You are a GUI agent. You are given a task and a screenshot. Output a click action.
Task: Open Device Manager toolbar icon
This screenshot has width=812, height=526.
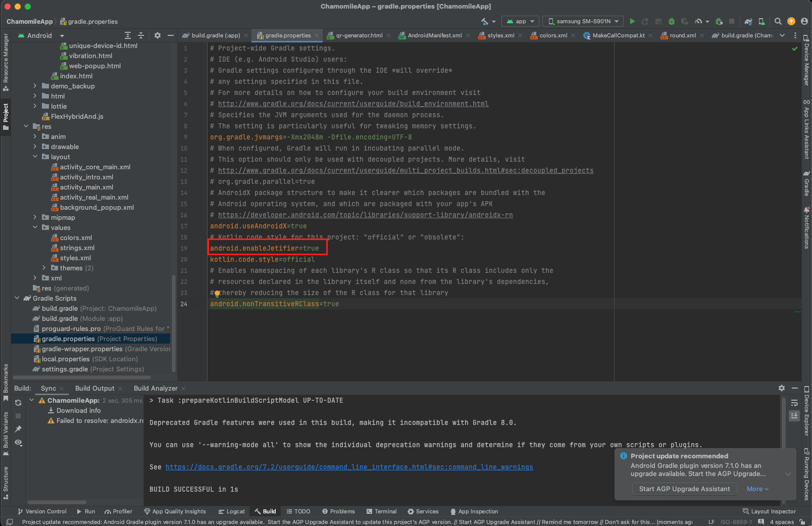[x=762, y=21]
